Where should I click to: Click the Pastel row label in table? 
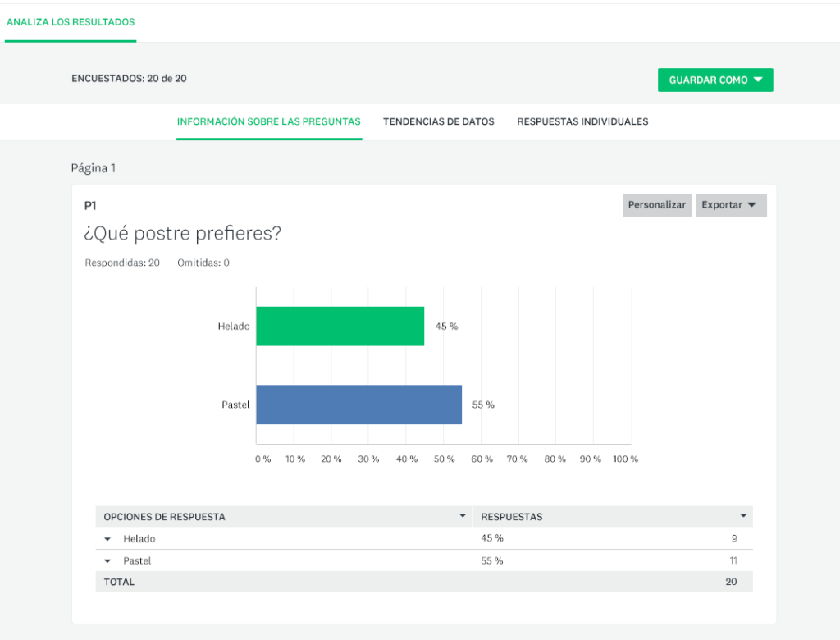tap(137, 560)
